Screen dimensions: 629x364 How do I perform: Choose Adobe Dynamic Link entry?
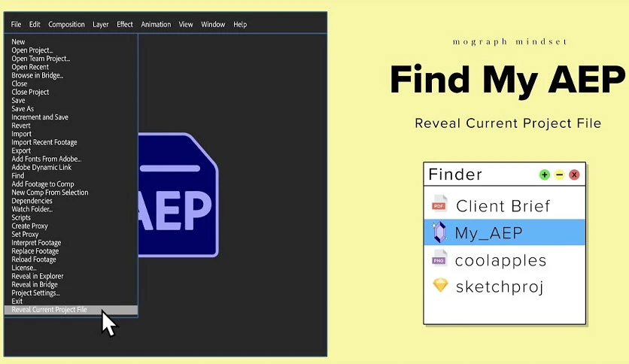point(41,168)
